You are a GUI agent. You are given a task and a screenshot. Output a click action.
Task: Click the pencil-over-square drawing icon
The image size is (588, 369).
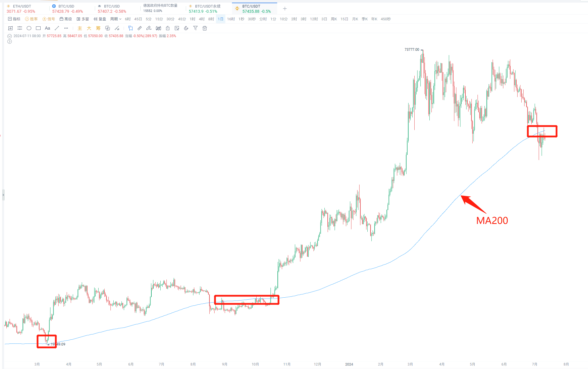tap(108, 28)
